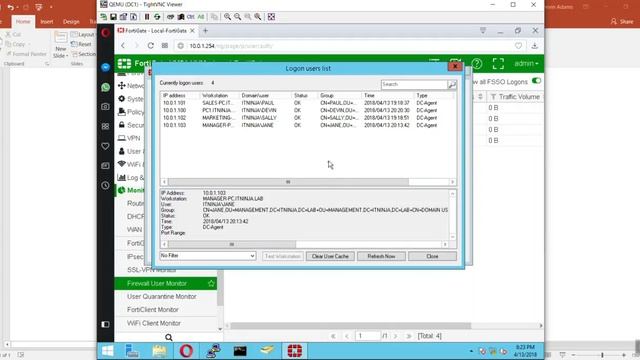Switch to PowerPoint Insert ribbon tab

[47, 22]
